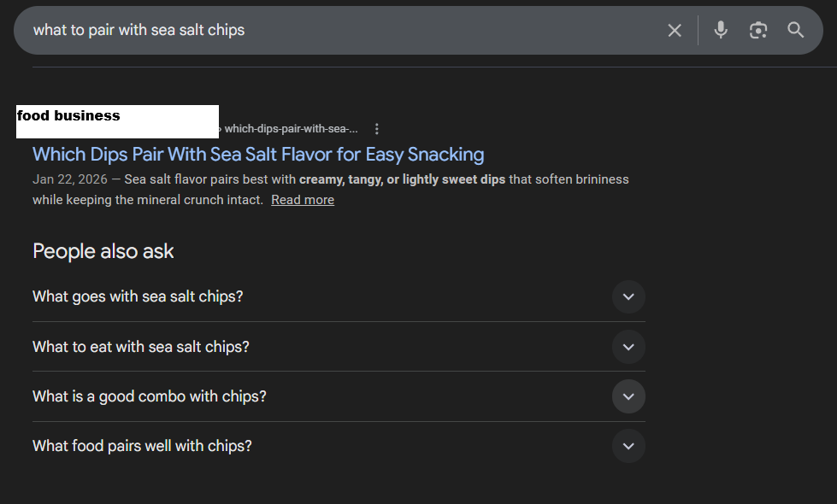This screenshot has width=837, height=504.
Task: Expand chevron for "What to eat with sea salt chips?"
Action: pyautogui.click(x=628, y=347)
